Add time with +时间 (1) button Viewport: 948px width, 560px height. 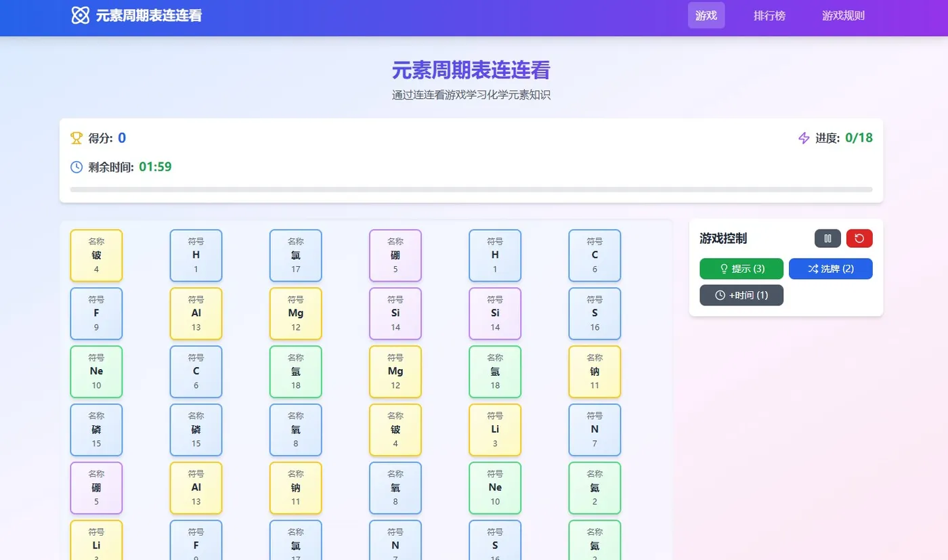coord(741,295)
